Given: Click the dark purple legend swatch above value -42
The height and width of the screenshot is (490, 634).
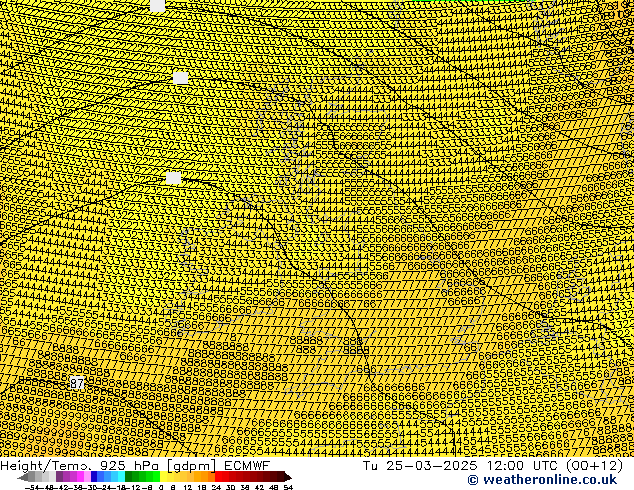Looking at the screenshot, I should (x=59, y=476).
